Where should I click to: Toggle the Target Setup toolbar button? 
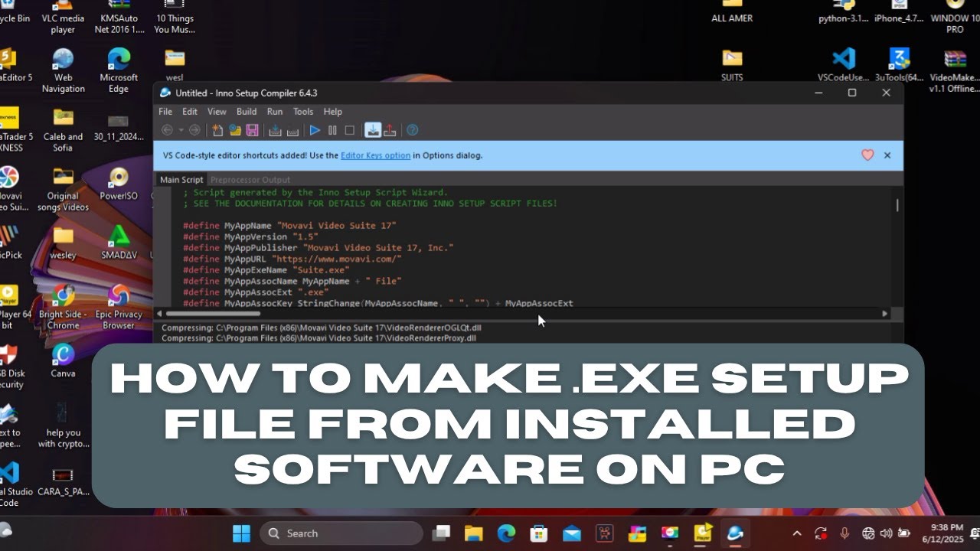pos(373,130)
